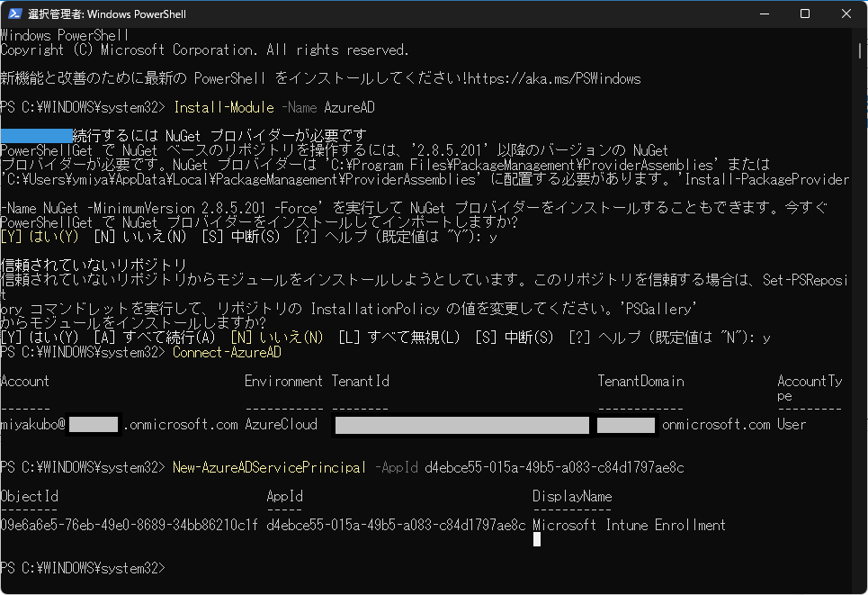The width and height of the screenshot is (868, 595).
Task: Click the AzureAD module name argument
Action: point(349,107)
